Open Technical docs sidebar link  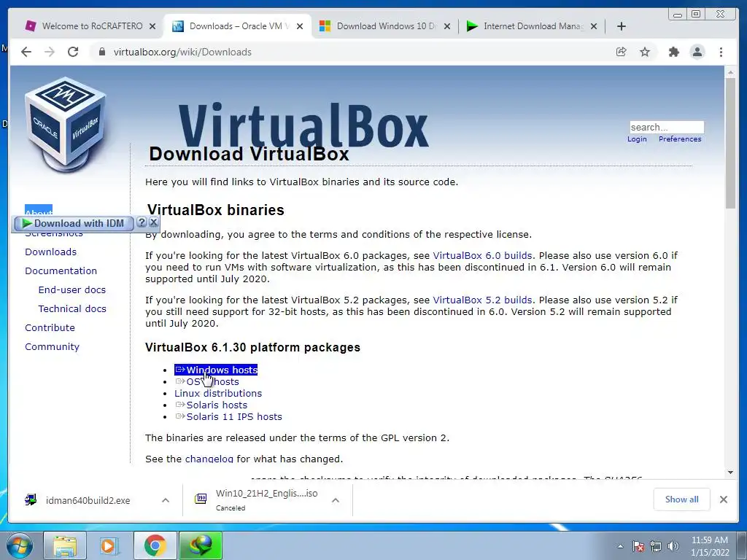click(72, 309)
